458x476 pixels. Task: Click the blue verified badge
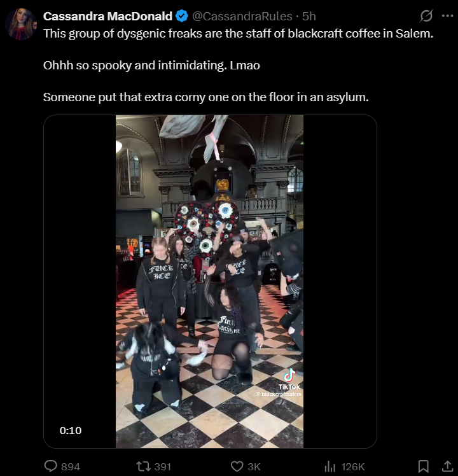182,16
